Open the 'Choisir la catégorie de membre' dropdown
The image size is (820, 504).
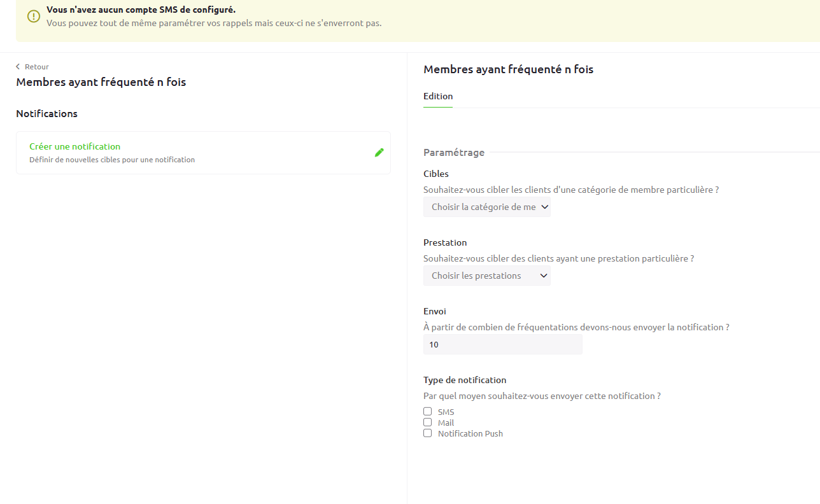(483, 207)
